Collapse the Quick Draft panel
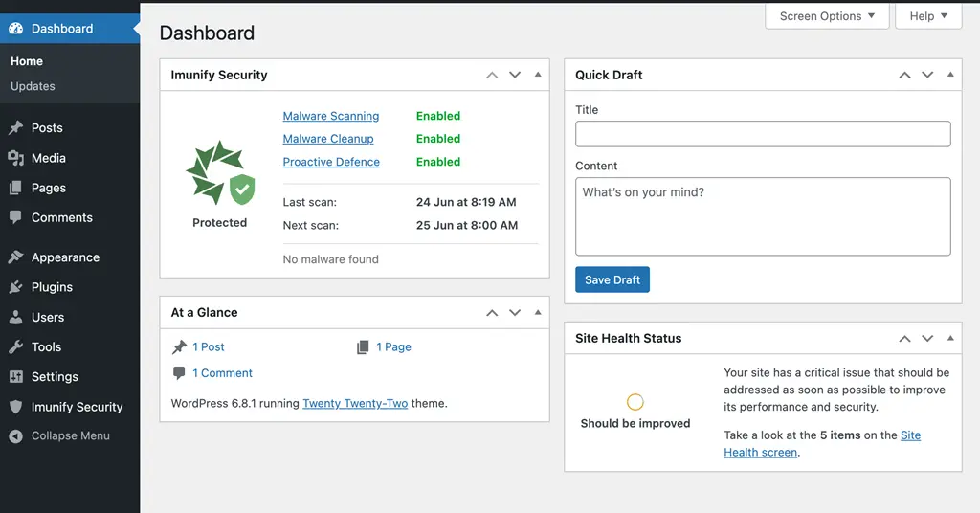This screenshot has width=980, height=513. [x=950, y=75]
